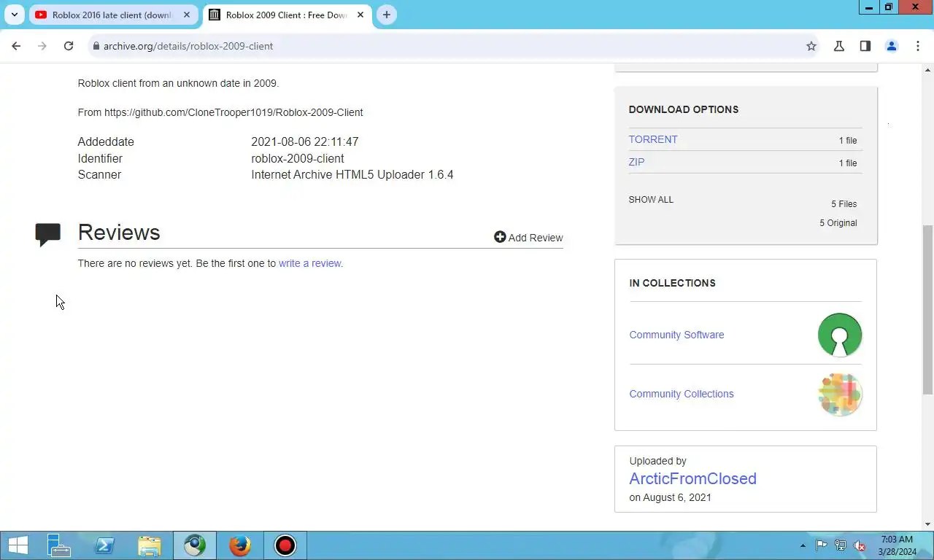Click the scrollbar down arrow
The height and width of the screenshot is (560, 934).
(928, 524)
